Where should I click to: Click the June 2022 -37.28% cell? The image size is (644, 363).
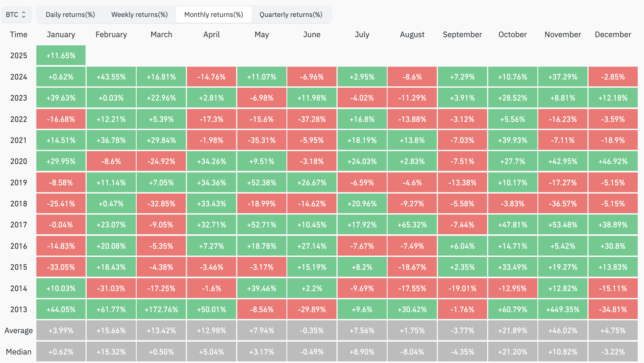click(x=312, y=119)
